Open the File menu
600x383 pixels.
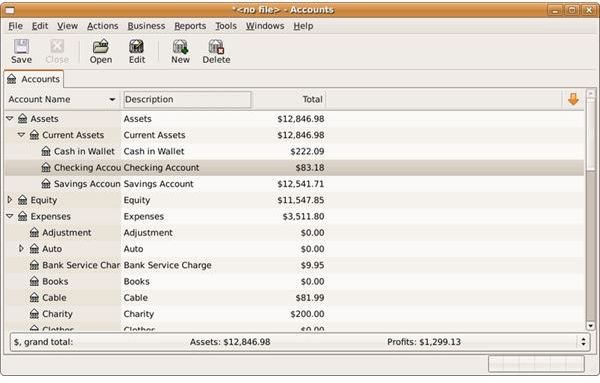[x=16, y=26]
